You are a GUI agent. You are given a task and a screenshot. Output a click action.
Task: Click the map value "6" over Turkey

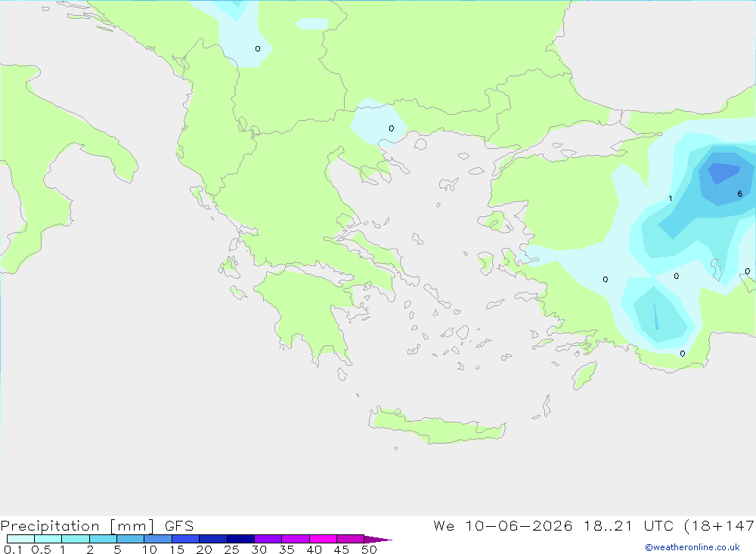click(739, 193)
